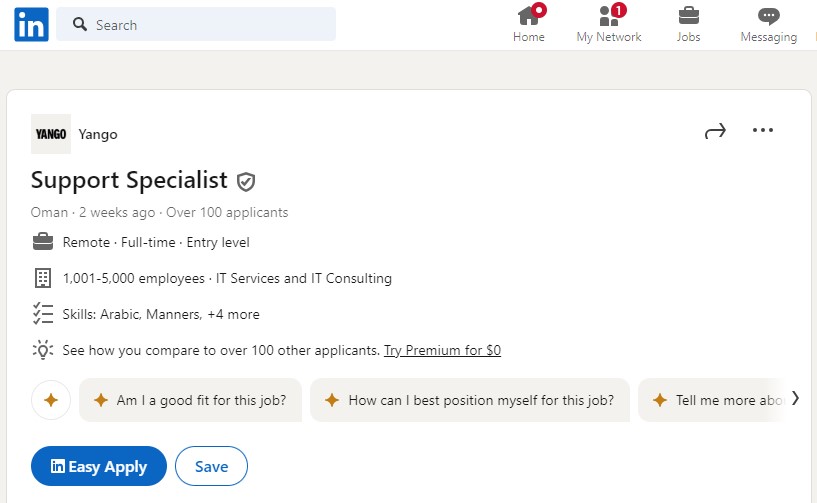
Task: Save this Support Specialist job
Action: [212, 466]
